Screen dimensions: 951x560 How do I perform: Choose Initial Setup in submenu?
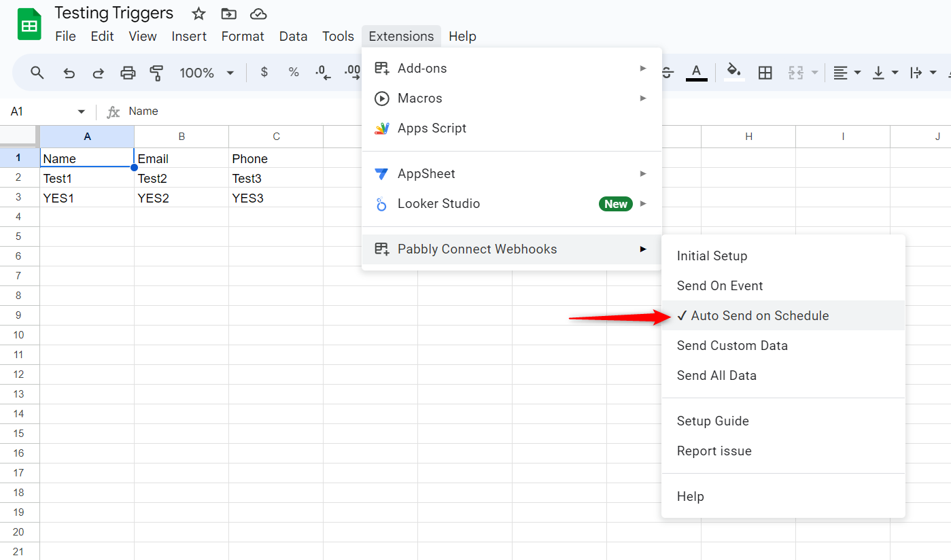pyautogui.click(x=783, y=256)
